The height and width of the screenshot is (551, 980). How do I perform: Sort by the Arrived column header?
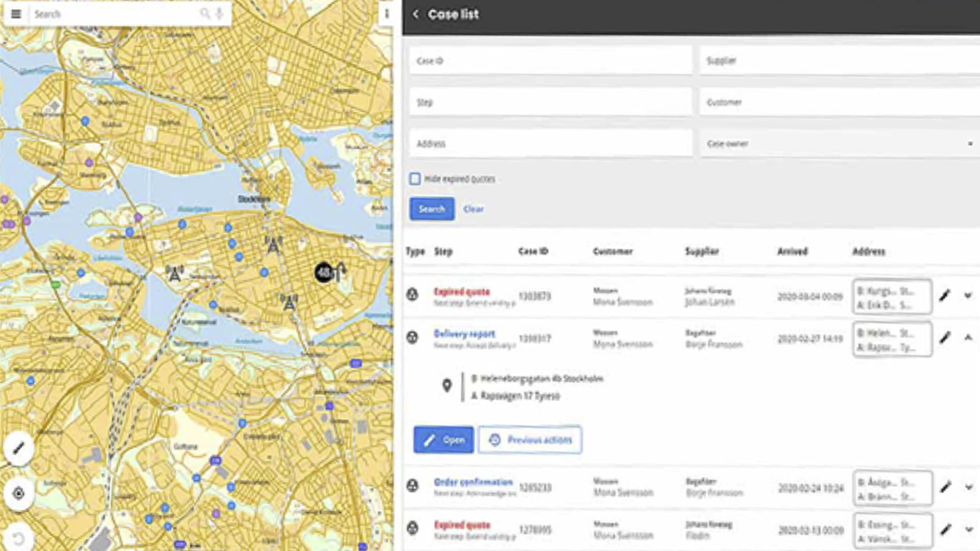tap(792, 251)
